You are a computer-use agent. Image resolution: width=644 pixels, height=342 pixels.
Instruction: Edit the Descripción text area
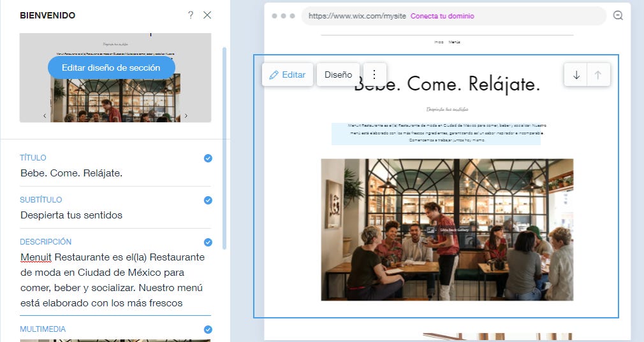click(115, 280)
